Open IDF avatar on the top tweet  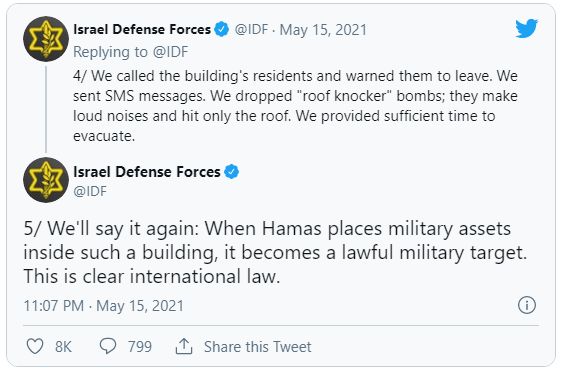tap(46, 39)
